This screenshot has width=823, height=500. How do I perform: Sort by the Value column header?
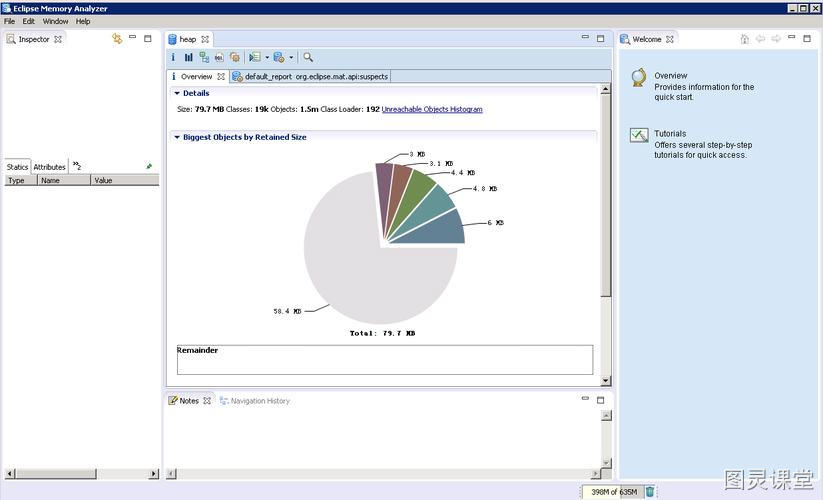click(125, 180)
